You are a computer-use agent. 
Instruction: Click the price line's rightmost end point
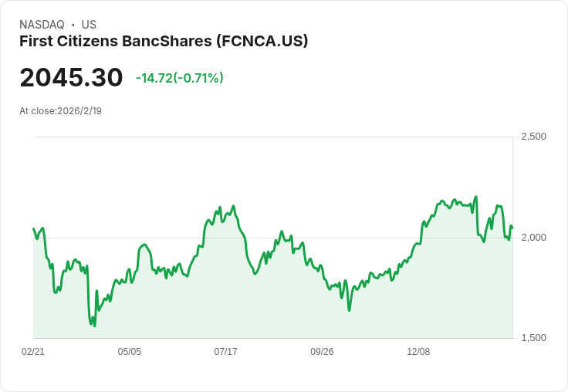coord(512,227)
